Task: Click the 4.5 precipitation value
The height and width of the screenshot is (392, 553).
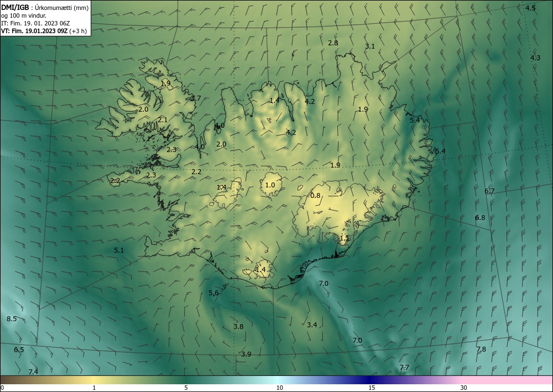Action: point(530,8)
